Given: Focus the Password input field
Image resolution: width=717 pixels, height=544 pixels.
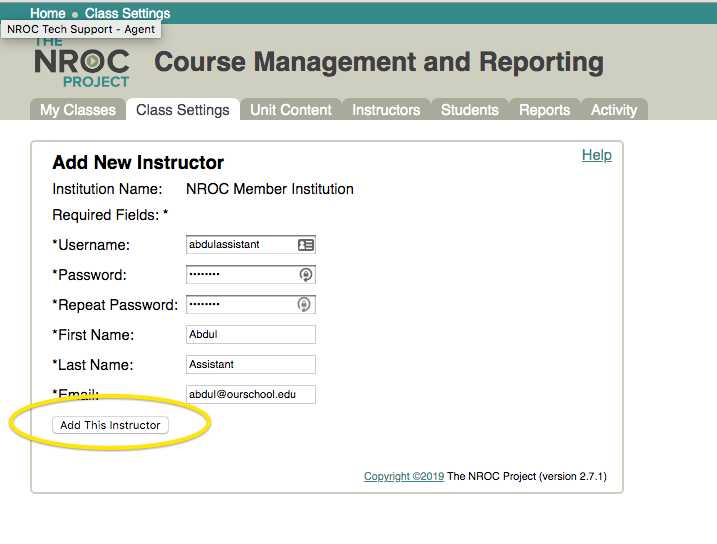Looking at the screenshot, I should (x=251, y=275).
